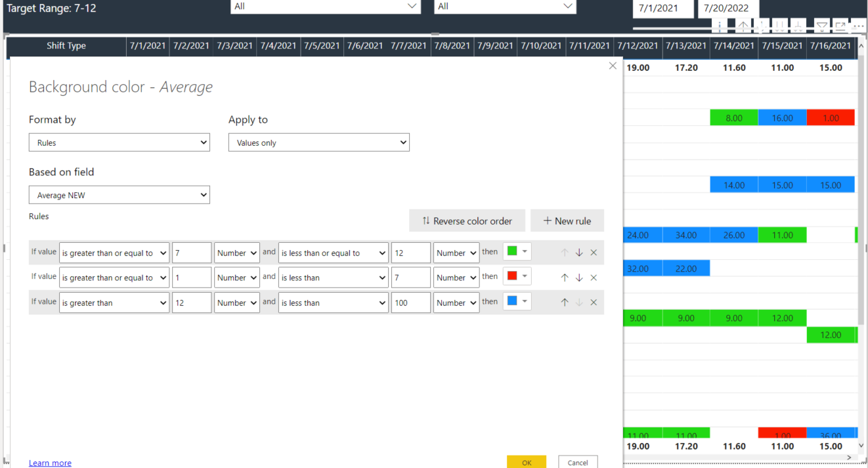Open the first All slicer dropdown at top
868x468 pixels.
[326, 7]
